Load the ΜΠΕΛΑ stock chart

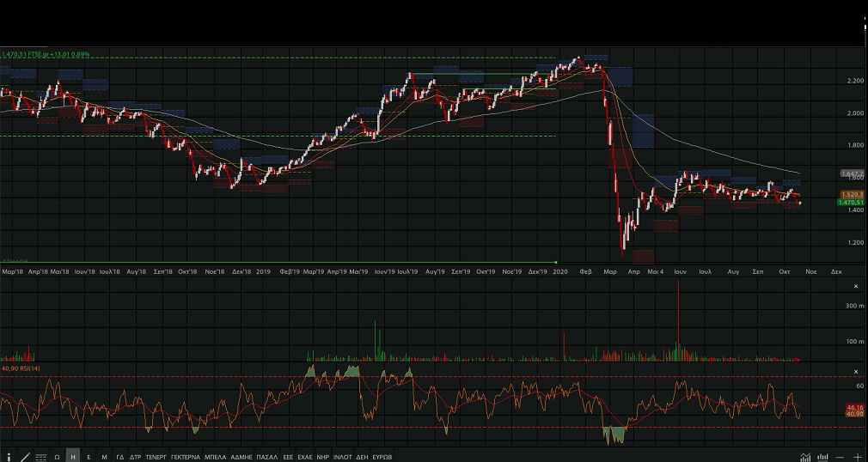[x=216, y=457]
